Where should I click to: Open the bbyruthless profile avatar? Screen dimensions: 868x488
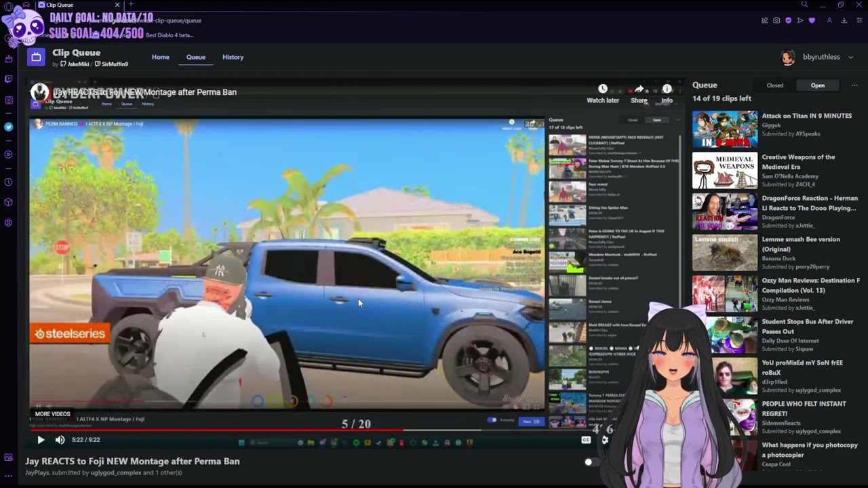pos(788,58)
